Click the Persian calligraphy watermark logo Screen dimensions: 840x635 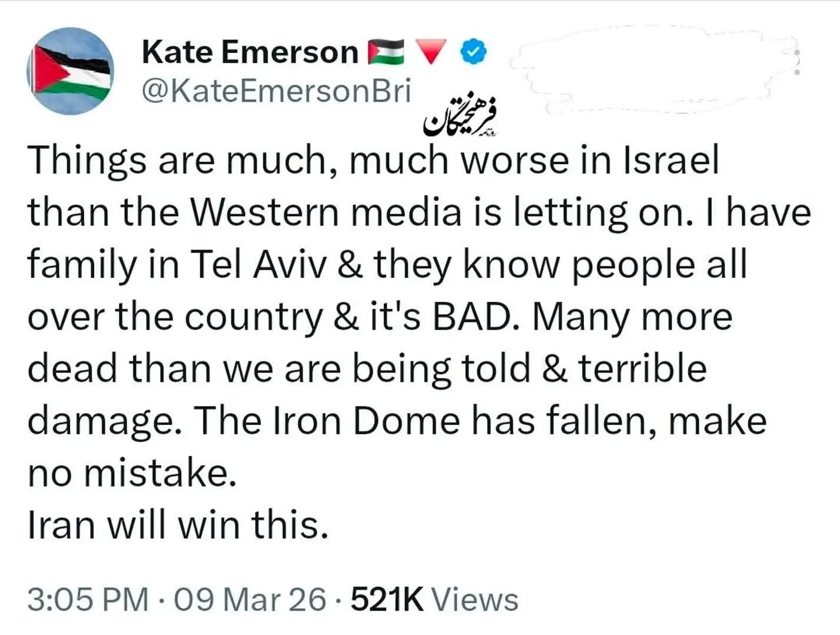pos(461,118)
